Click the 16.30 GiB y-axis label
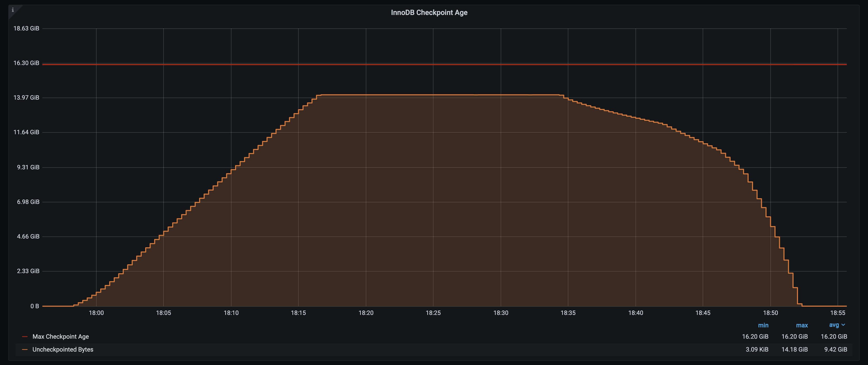 pyautogui.click(x=26, y=63)
